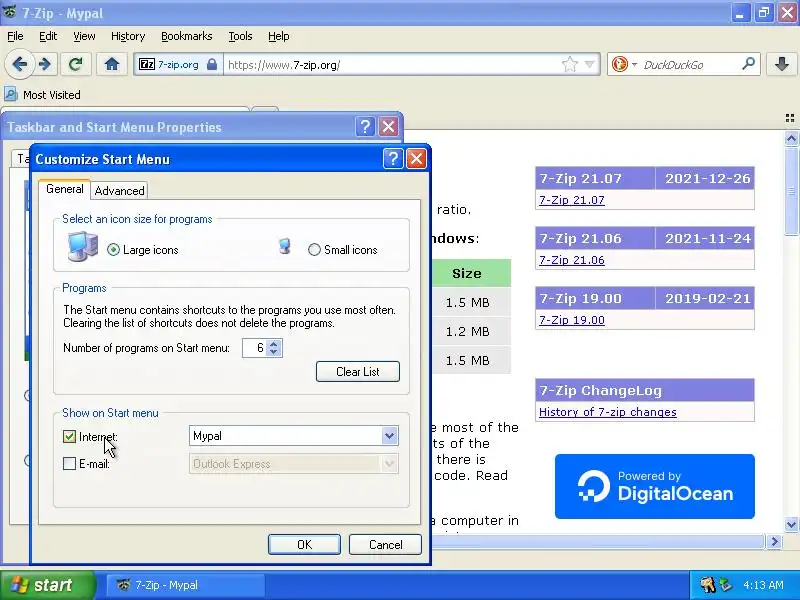This screenshot has height=600, width=800.
Task: Click the security keys tray icon
Action: coord(707,584)
